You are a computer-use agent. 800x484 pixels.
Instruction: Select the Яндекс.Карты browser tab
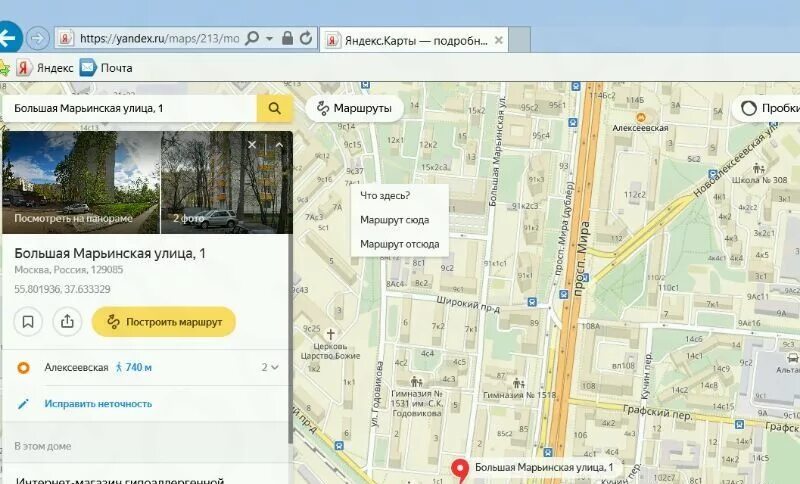(414, 40)
